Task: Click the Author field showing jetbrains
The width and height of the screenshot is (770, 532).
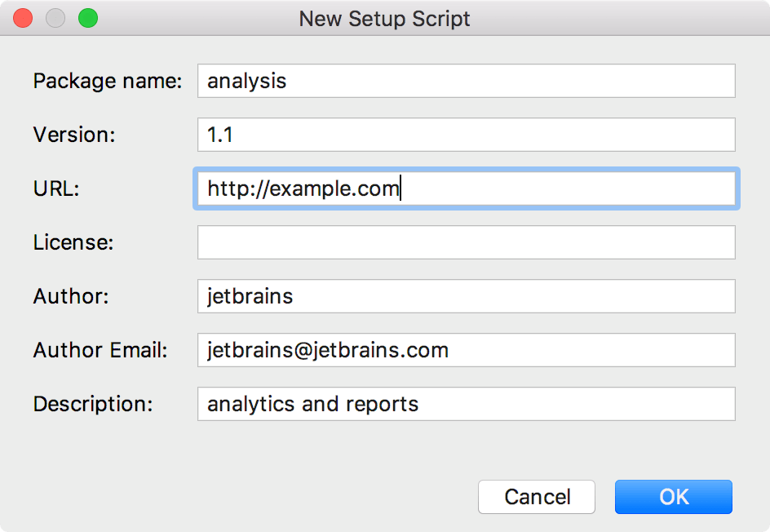Action: click(465, 296)
